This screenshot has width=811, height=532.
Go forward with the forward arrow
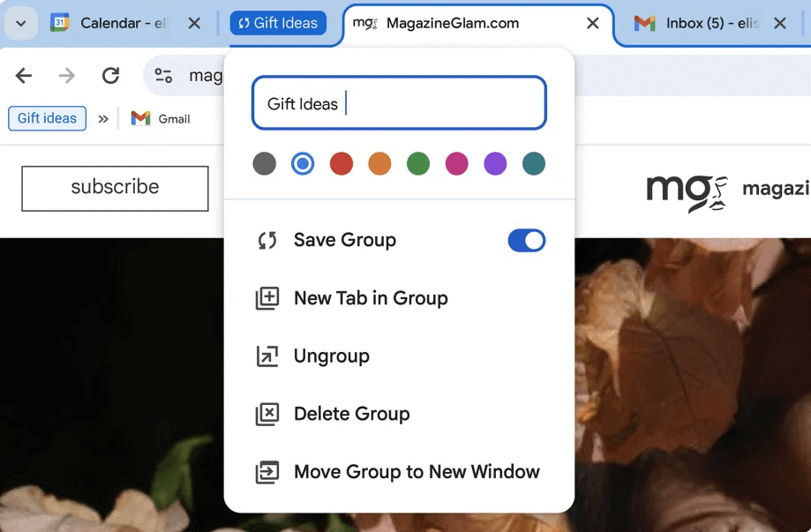(67, 76)
